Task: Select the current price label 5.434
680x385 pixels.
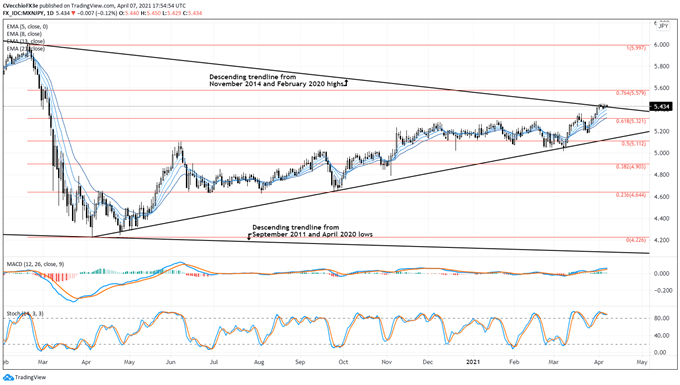Action: (x=660, y=107)
